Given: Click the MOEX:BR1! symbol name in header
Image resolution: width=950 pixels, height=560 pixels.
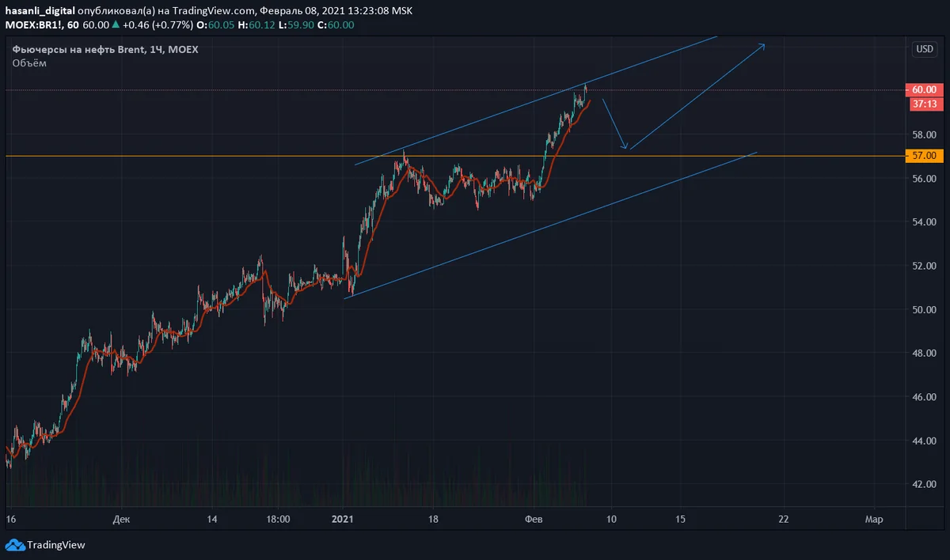Looking at the screenshot, I should click(33, 25).
